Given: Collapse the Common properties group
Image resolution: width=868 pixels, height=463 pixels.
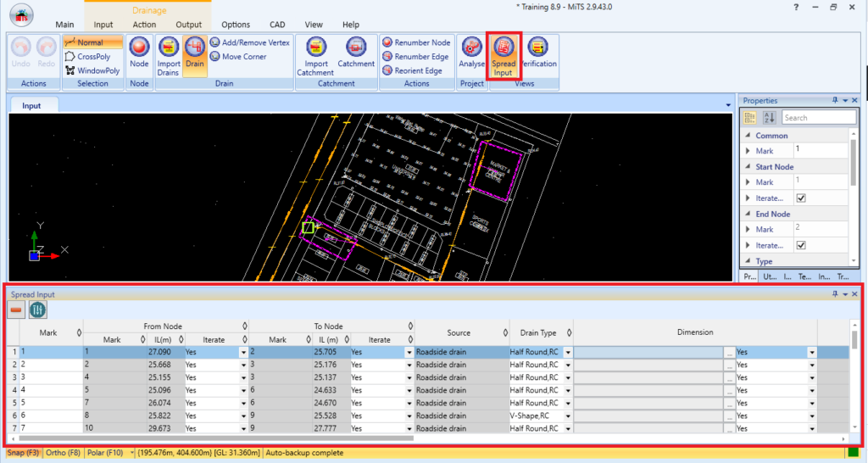Looking at the screenshot, I should [748, 135].
